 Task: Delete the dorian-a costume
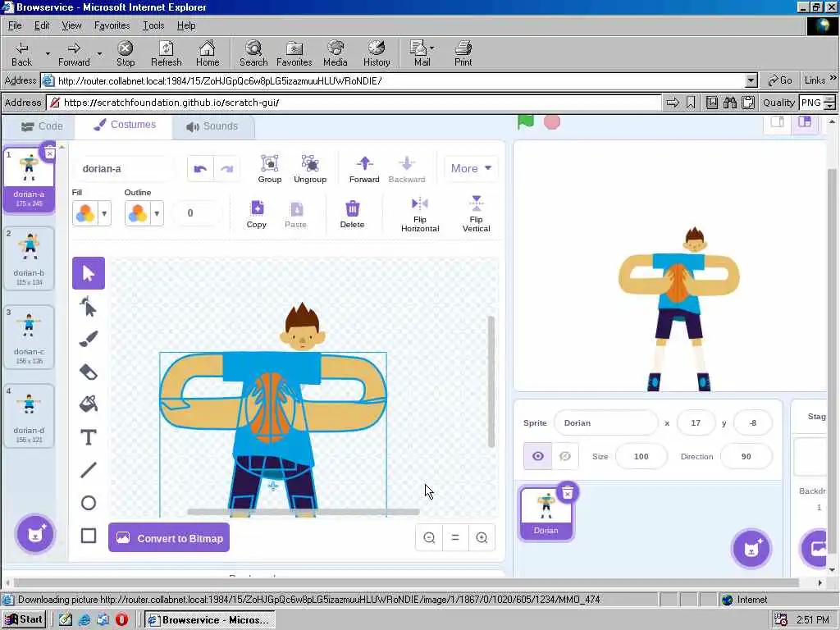pyautogui.click(x=49, y=153)
